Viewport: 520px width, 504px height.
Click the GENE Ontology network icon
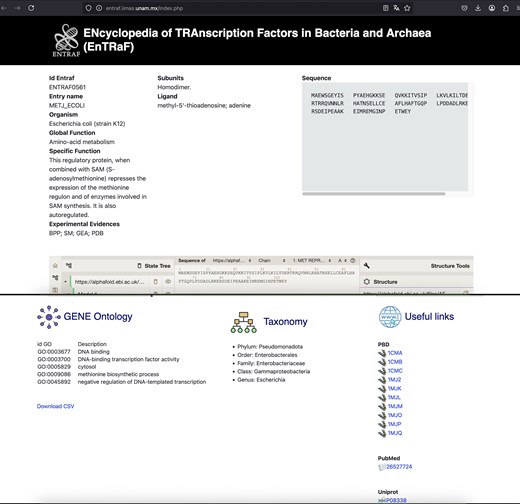click(x=49, y=317)
